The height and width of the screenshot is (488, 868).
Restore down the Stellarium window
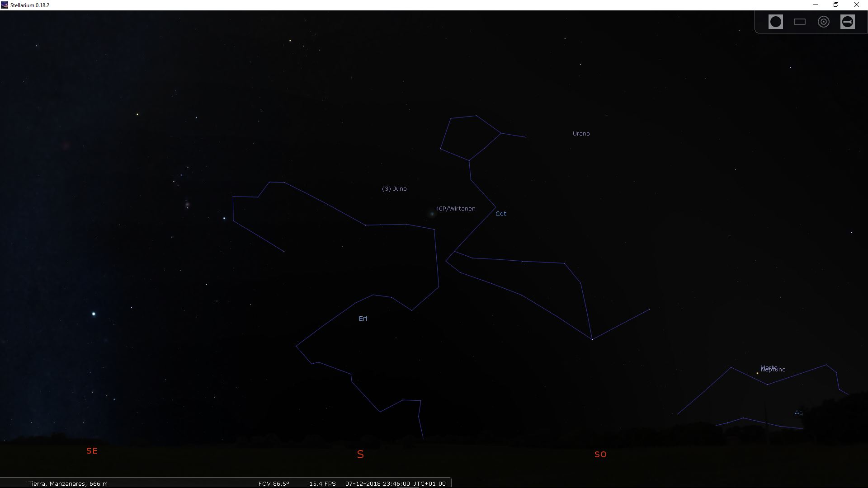[836, 5]
